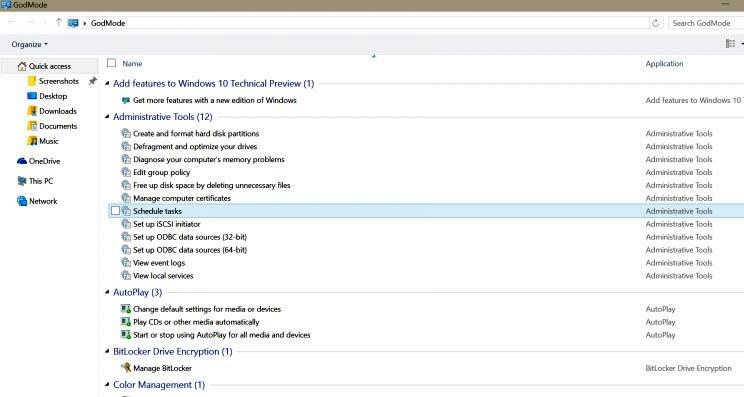Image resolution: width=744 pixels, height=397 pixels.
Task: Click BitLocker Drive Encryption application cell
Action: click(688, 368)
